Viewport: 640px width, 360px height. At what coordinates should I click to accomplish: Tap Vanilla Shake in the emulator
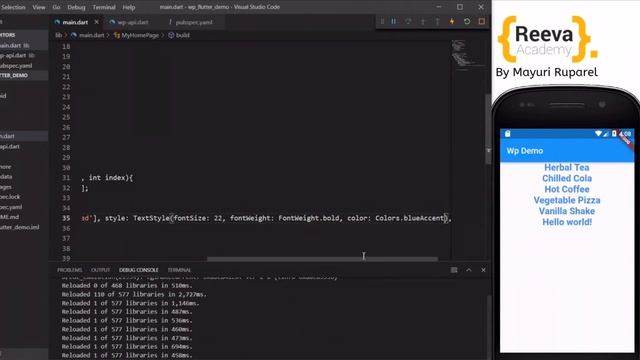click(567, 211)
